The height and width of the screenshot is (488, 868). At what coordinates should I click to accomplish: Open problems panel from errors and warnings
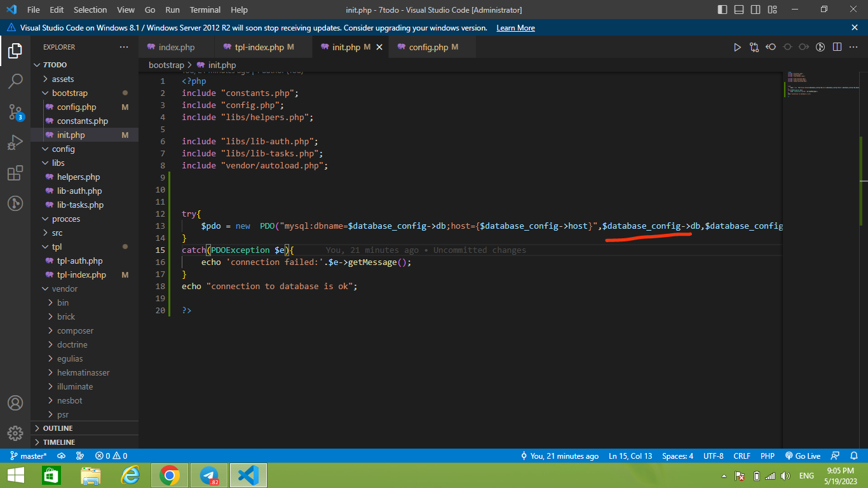[x=111, y=456]
